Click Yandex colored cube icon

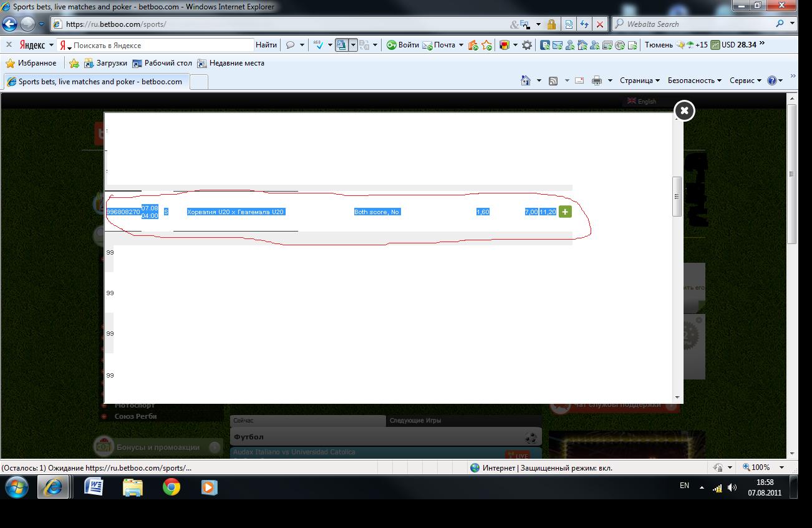[x=505, y=45]
